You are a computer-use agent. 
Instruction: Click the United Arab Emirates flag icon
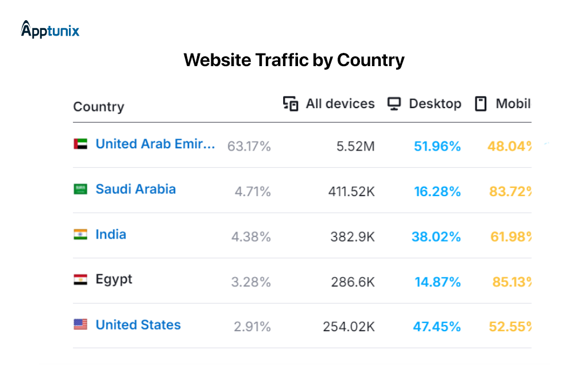pos(80,144)
